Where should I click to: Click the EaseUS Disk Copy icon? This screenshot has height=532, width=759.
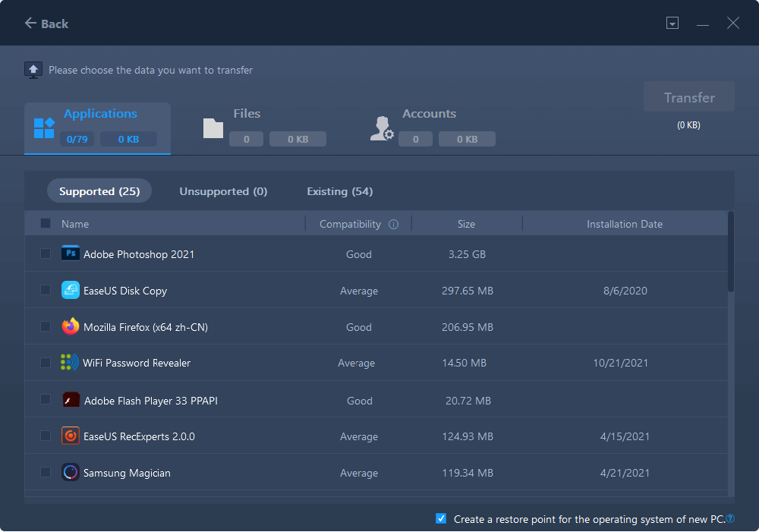click(x=71, y=290)
